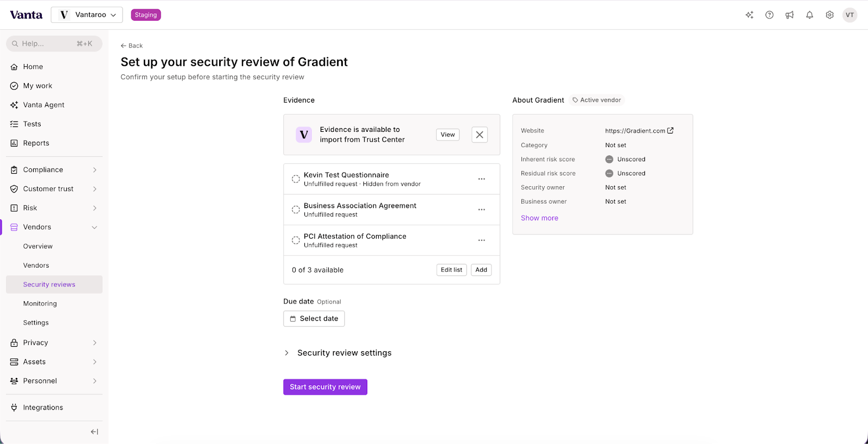This screenshot has width=868, height=444.
Task: Click '0 of 3 available' text
Action: 317,270
